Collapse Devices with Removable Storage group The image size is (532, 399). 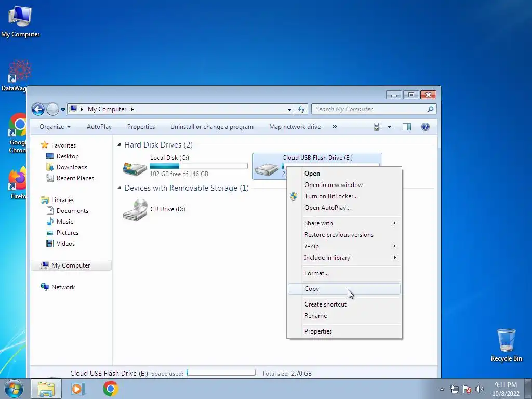click(x=119, y=188)
